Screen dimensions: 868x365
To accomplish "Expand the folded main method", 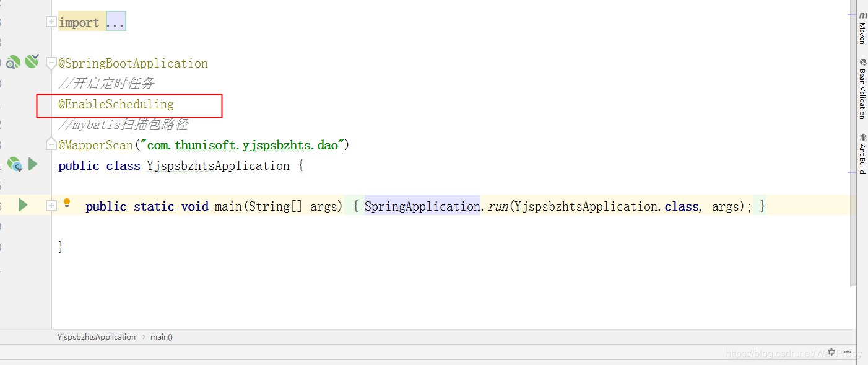I will [51, 206].
